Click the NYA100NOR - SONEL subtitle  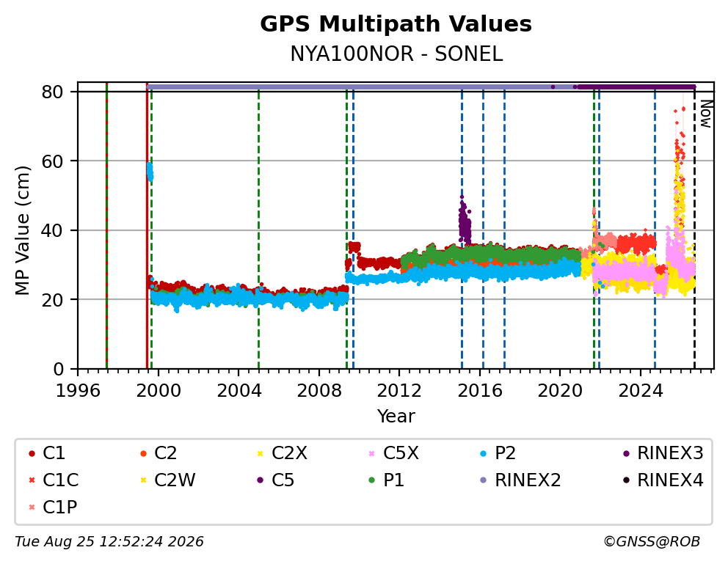coord(396,54)
